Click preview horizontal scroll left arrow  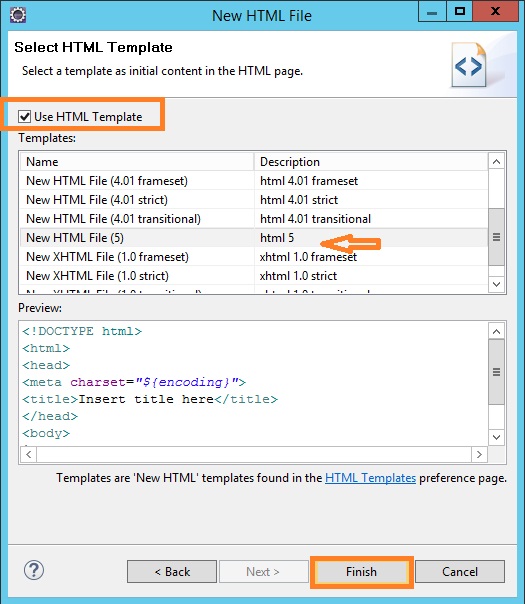pos(29,455)
